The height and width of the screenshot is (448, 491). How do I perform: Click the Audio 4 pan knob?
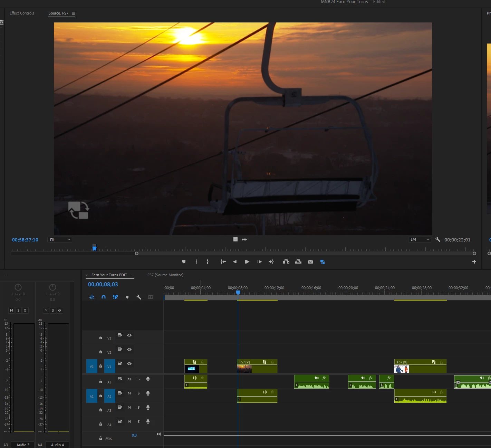pos(52,287)
